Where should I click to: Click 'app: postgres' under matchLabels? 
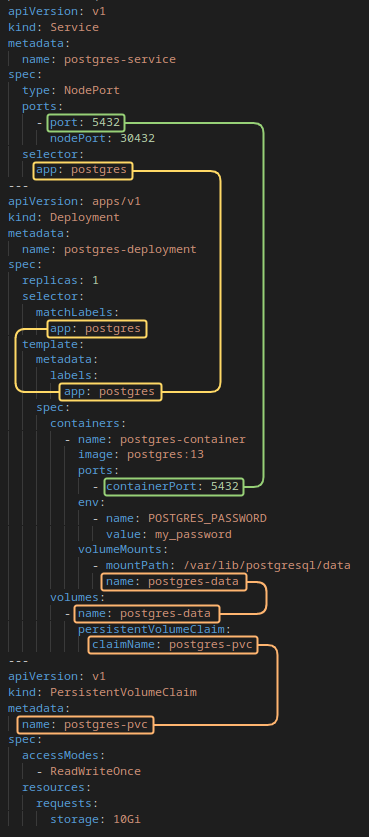pos(97,328)
